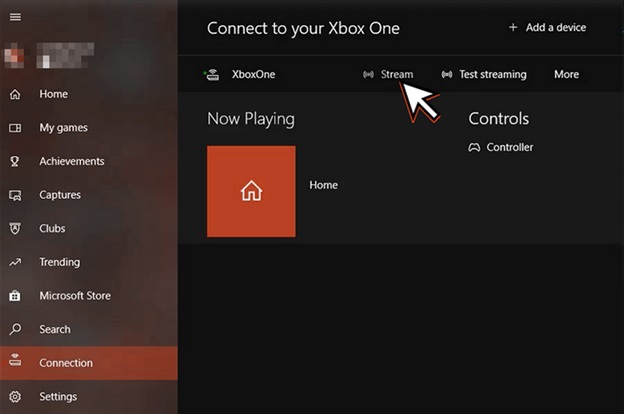Click the Controls heading
The height and width of the screenshot is (414, 624).
click(499, 119)
